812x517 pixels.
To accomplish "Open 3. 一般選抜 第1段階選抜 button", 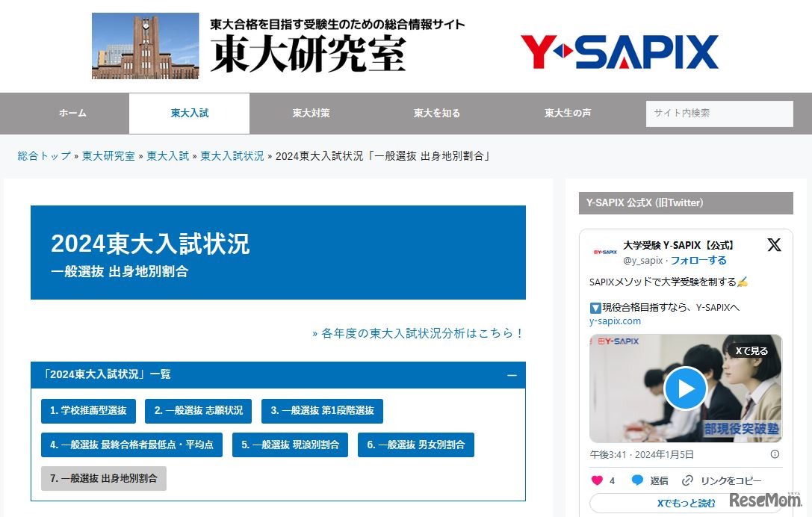I will [x=322, y=411].
